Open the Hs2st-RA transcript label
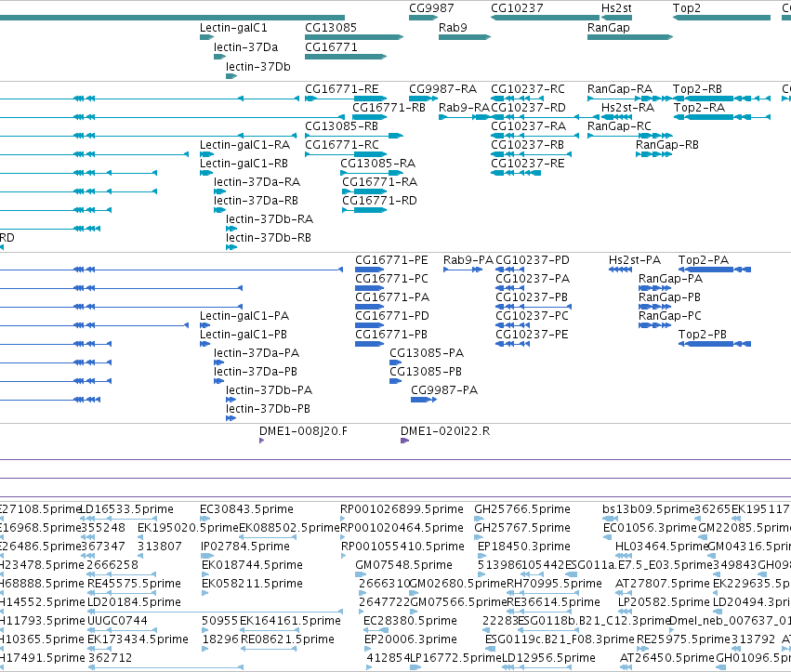Viewport: 791px width, 672px height. [x=628, y=108]
